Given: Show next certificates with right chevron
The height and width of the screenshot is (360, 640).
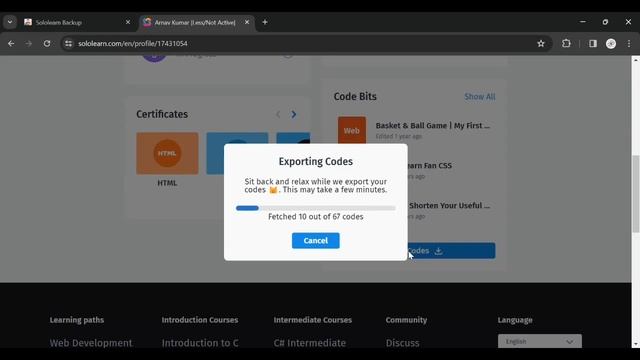Looking at the screenshot, I should tap(293, 114).
